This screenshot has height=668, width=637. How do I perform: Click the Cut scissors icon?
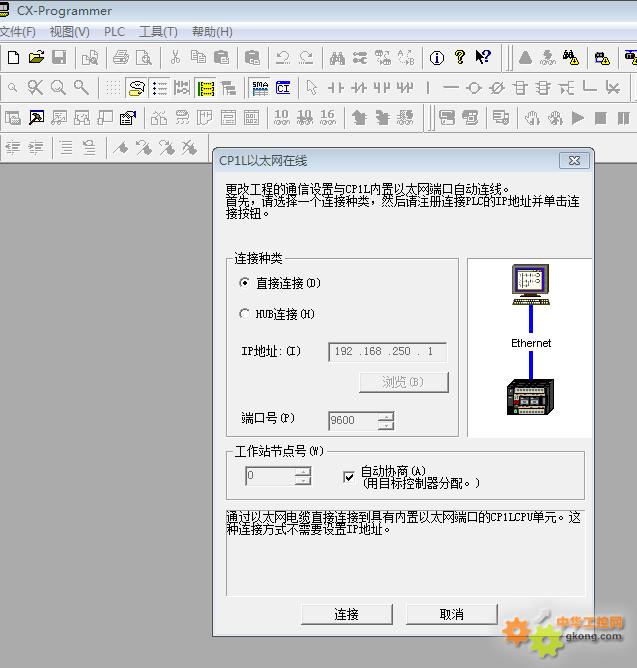[175, 57]
